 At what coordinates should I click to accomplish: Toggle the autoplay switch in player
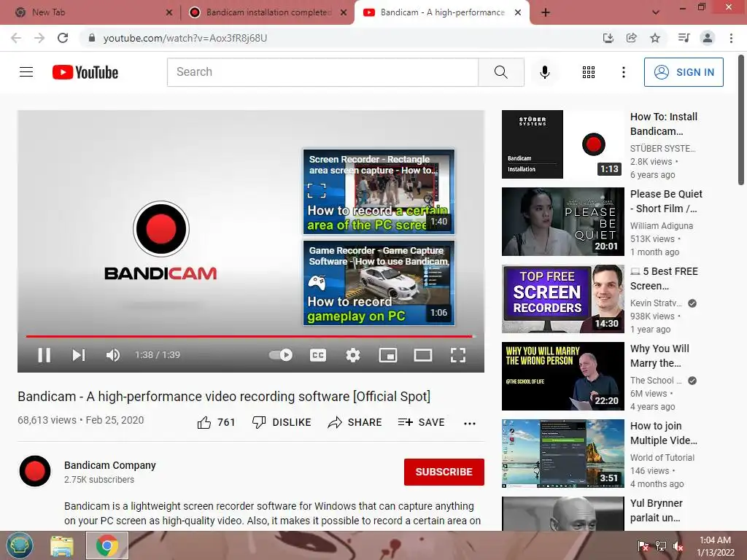click(x=281, y=355)
